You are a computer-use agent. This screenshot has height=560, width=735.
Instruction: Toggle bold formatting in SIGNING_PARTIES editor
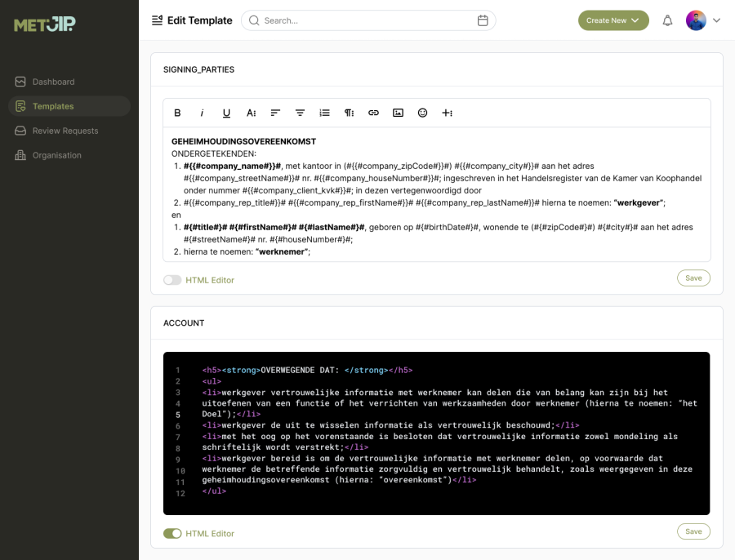point(177,113)
